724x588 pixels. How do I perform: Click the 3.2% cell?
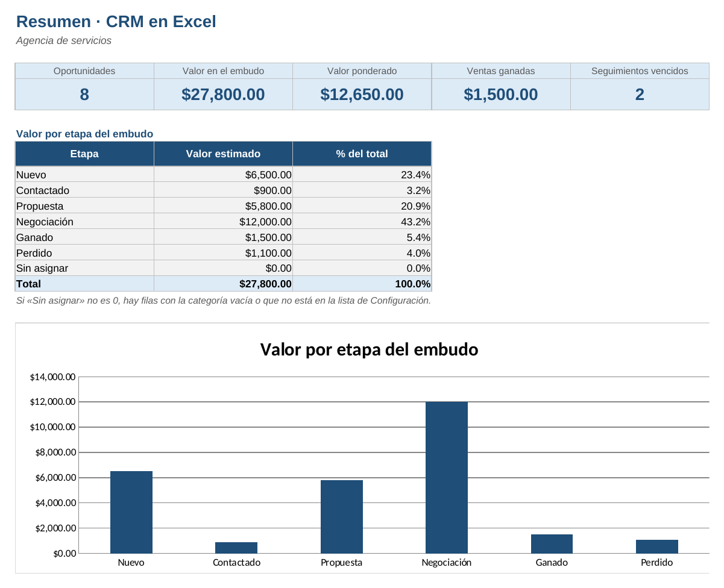tap(362, 190)
